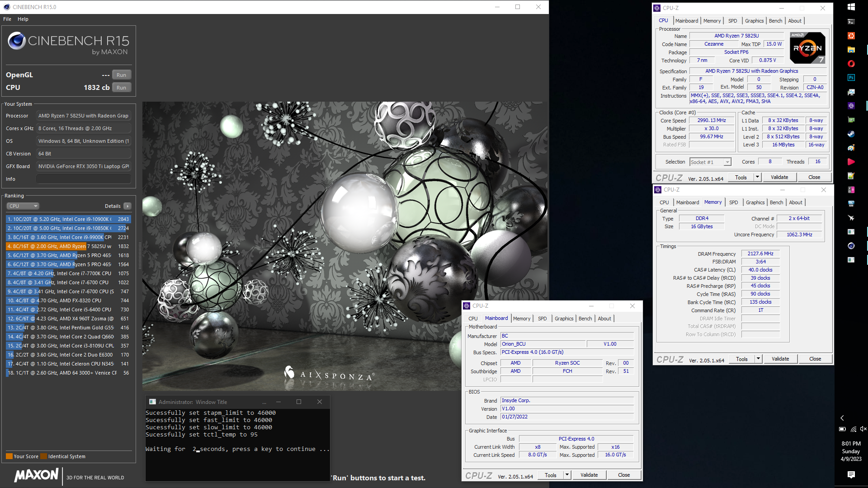This screenshot has height=488, width=868.
Task: Switch to the Cinebench sphere taskbar icon
Action: point(851,246)
